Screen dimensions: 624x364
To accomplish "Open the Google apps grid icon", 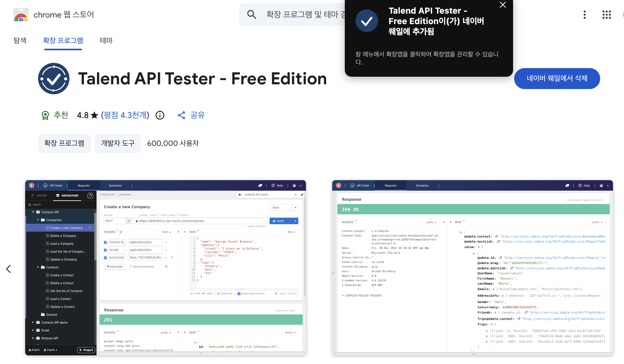I will (606, 15).
